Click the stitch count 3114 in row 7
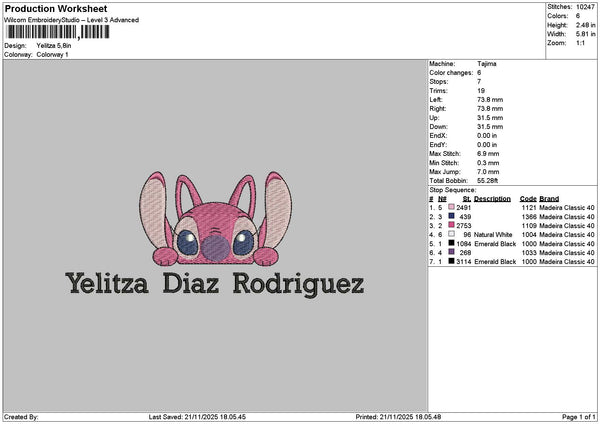600x424 pixels. pos(463,262)
